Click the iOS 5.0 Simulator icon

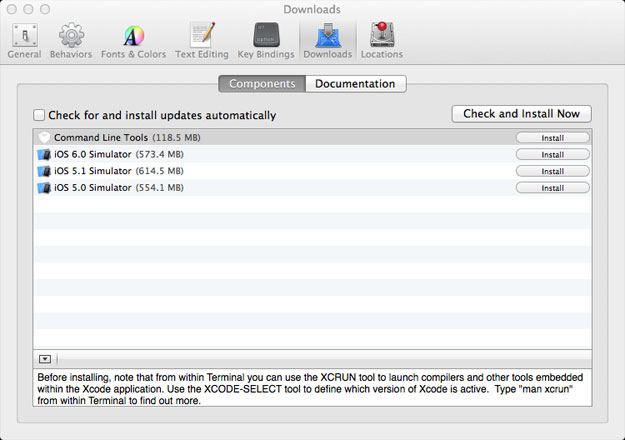(44, 188)
